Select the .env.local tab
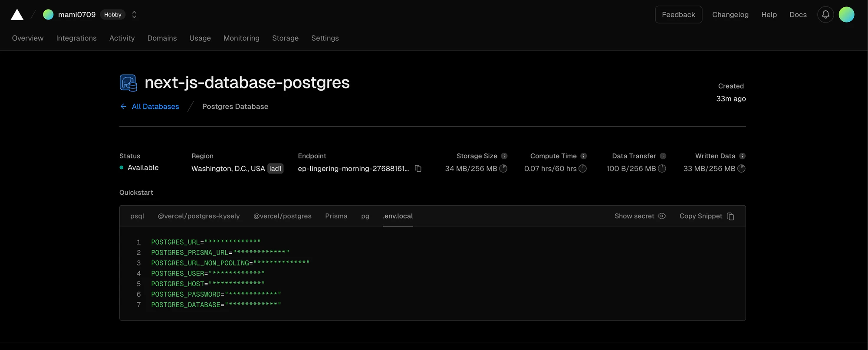 pyautogui.click(x=398, y=216)
